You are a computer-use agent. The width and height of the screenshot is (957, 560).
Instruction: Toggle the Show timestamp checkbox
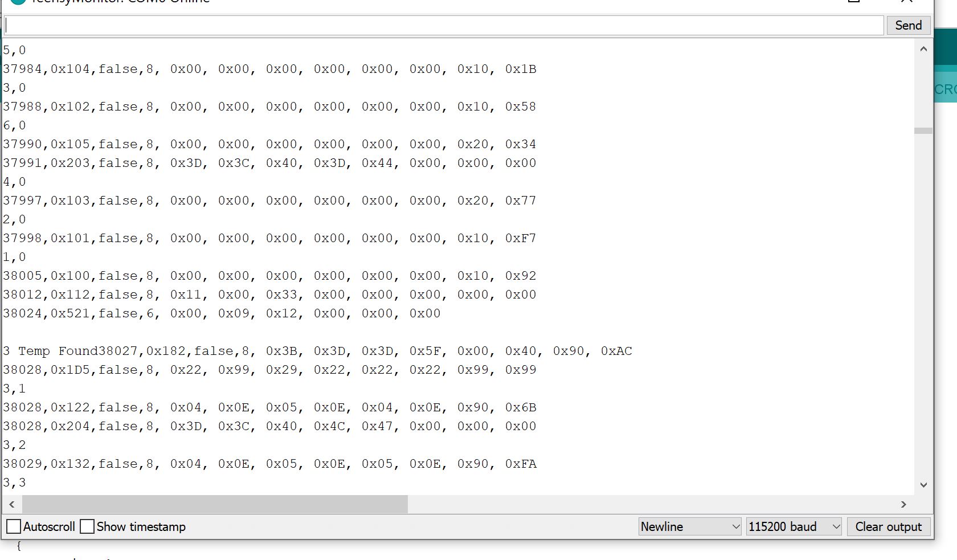[x=87, y=526]
